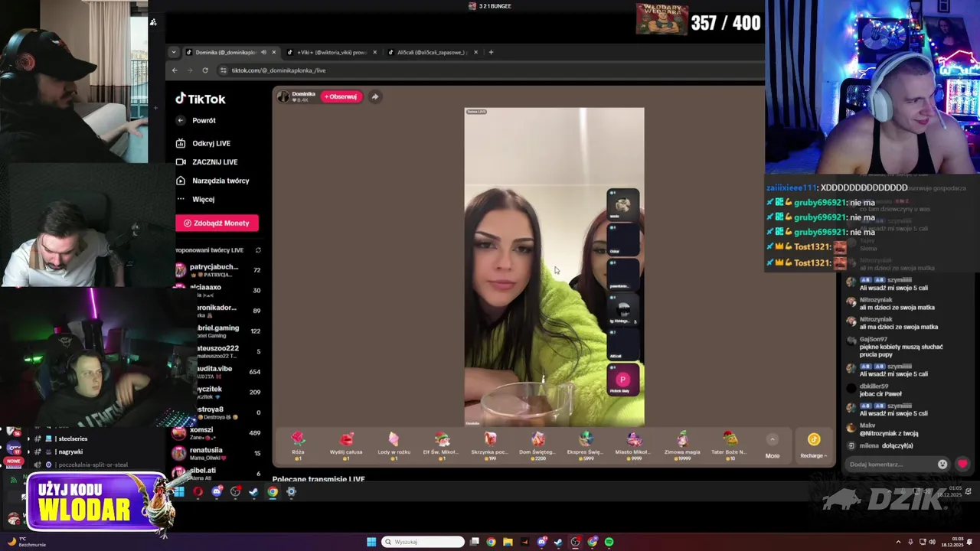Select the top guest avatar tile on stream
The image size is (980, 551).
[x=622, y=204]
